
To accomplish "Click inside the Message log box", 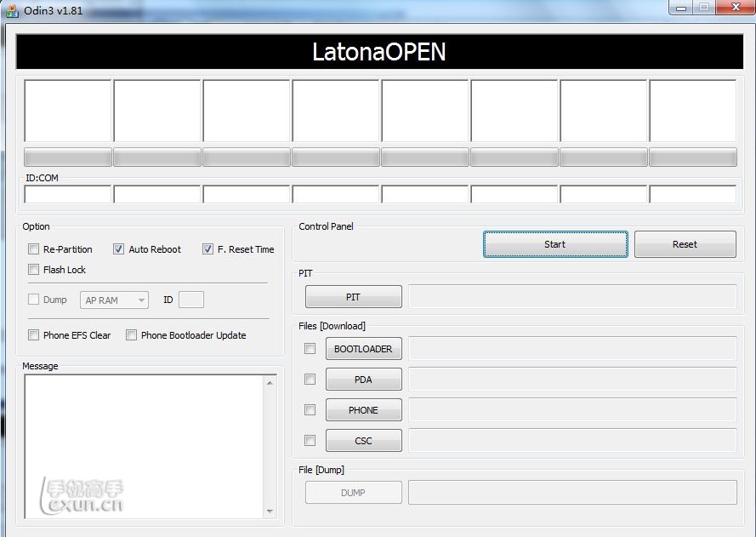I will pos(144,447).
